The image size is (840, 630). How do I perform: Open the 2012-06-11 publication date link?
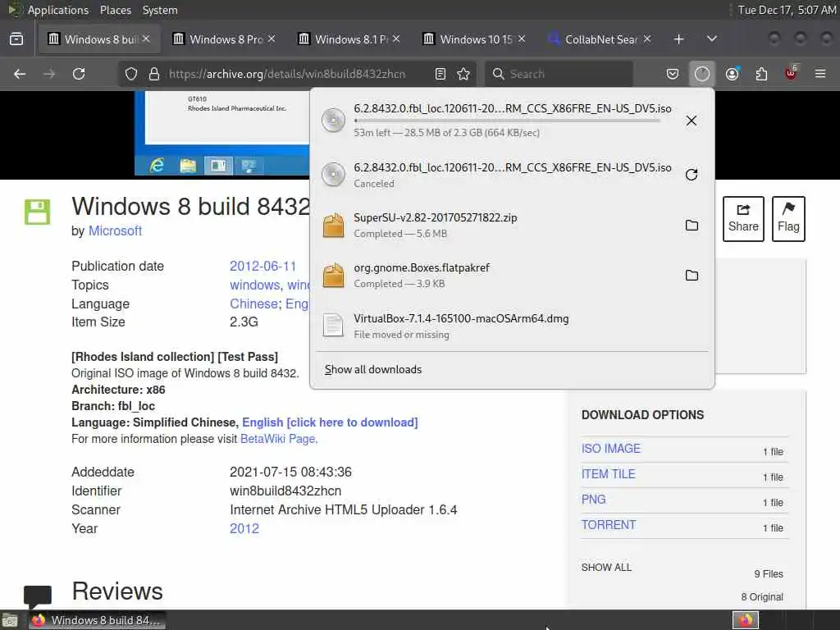263,267
